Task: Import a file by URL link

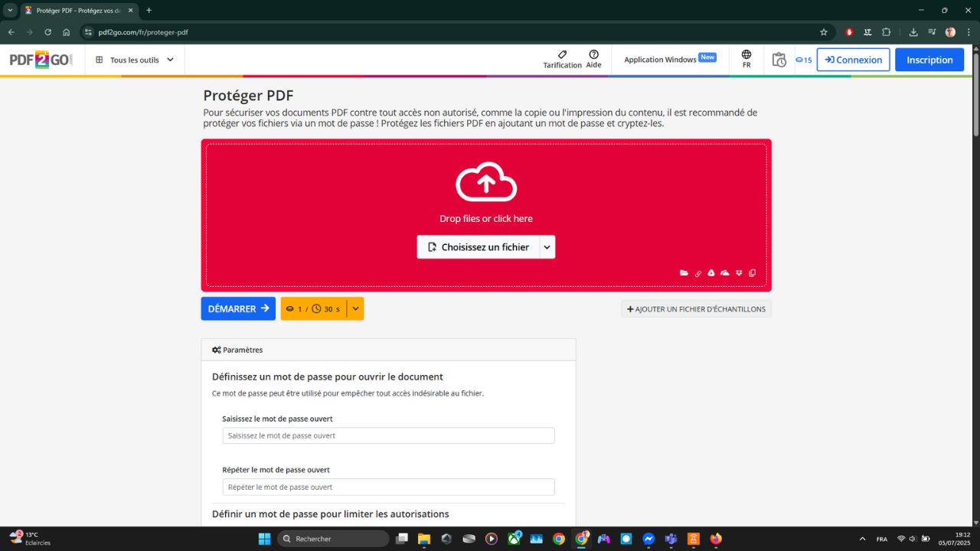Action: [697, 272]
